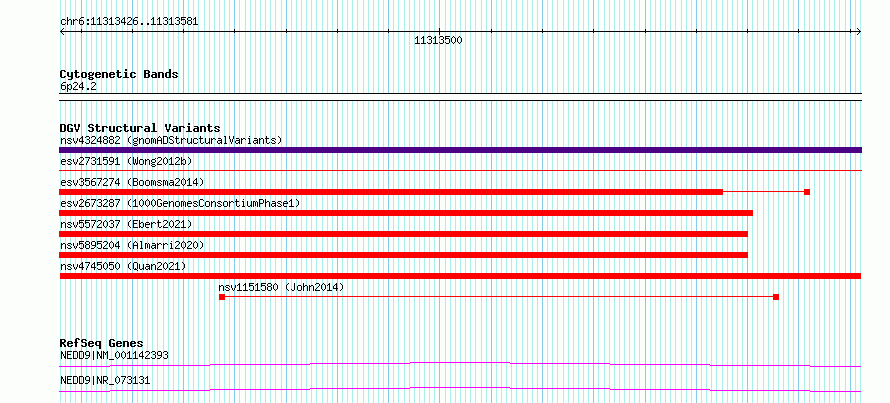Click the left arrow of the ruler

(x=62, y=32)
